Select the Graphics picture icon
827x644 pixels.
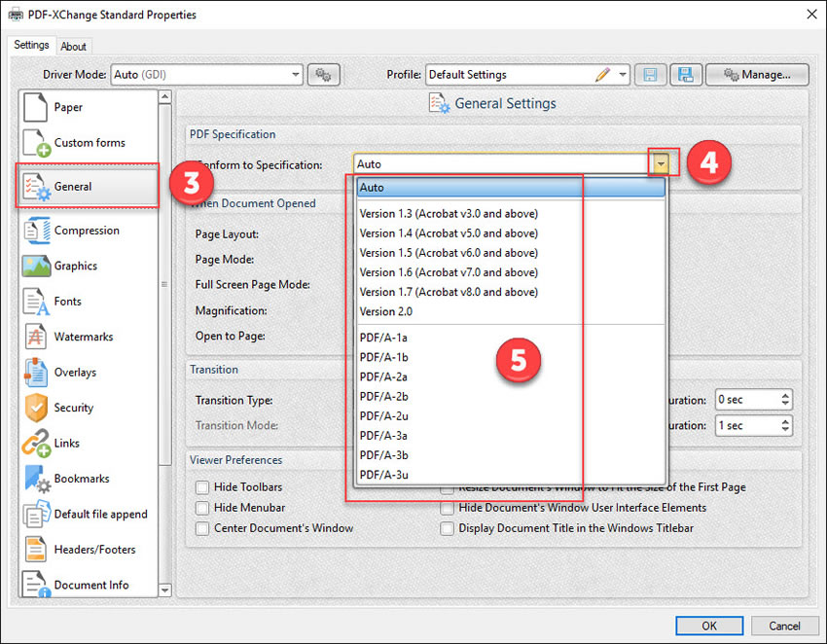click(36, 266)
